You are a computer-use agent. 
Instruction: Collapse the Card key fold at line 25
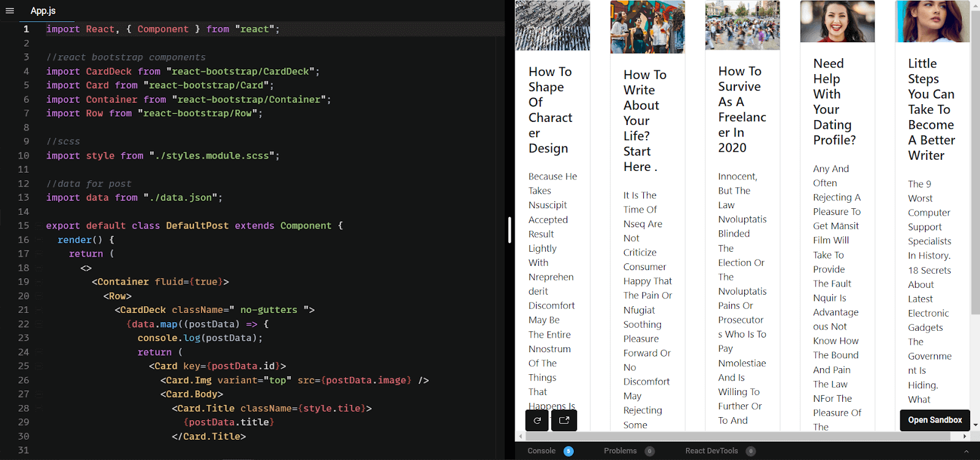pos(38,366)
